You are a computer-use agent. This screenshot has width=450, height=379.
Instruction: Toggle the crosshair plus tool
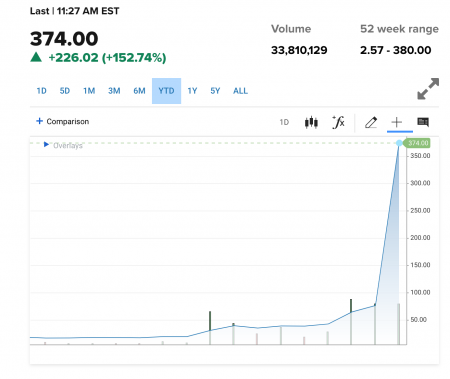[x=397, y=122]
